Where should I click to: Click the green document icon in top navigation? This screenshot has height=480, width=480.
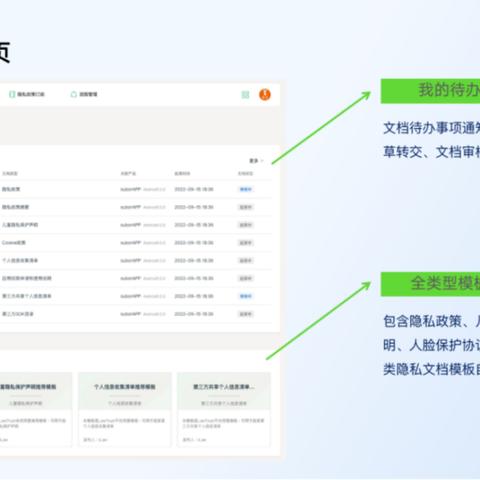coord(12,94)
